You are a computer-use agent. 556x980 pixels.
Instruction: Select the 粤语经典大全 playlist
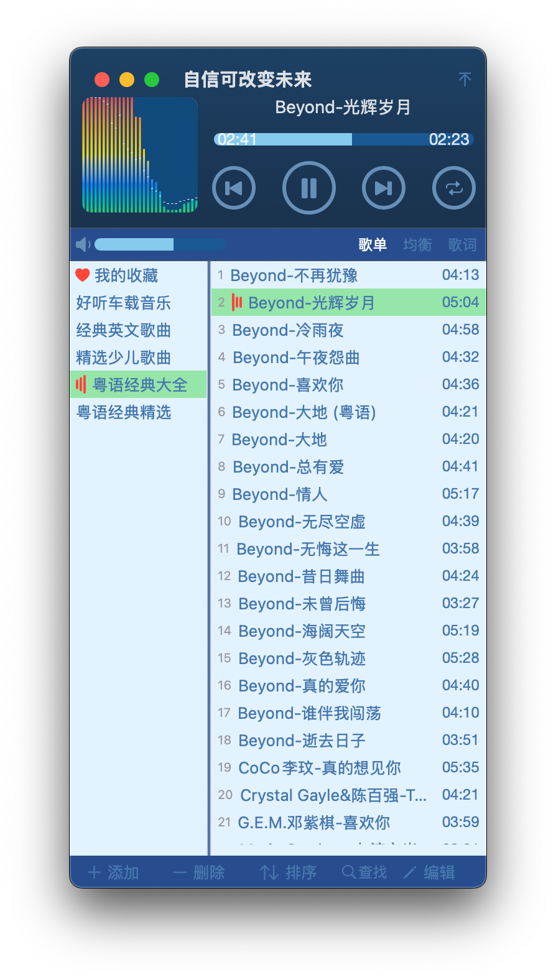pyautogui.click(x=138, y=384)
